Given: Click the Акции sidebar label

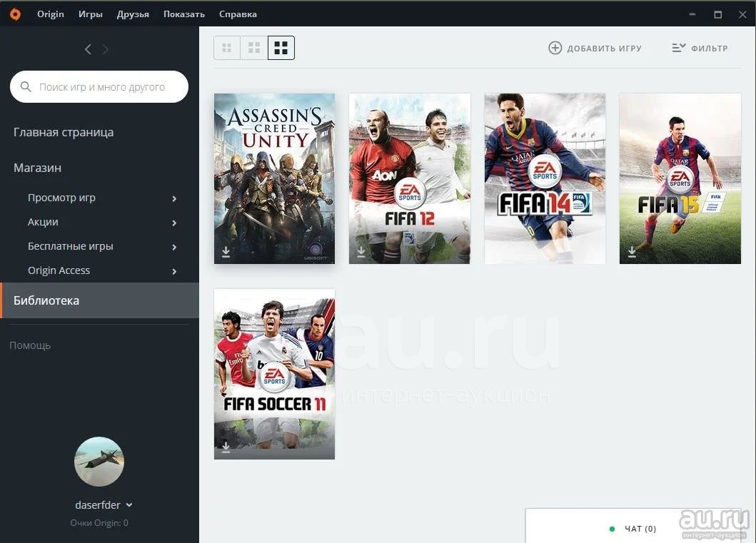Looking at the screenshot, I should pos(43,222).
